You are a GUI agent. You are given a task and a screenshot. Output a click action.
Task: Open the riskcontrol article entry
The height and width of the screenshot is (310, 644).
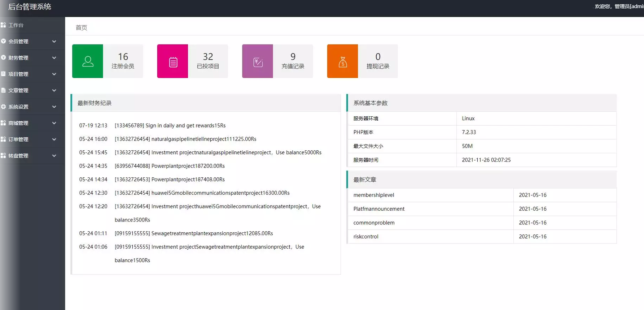(366, 237)
